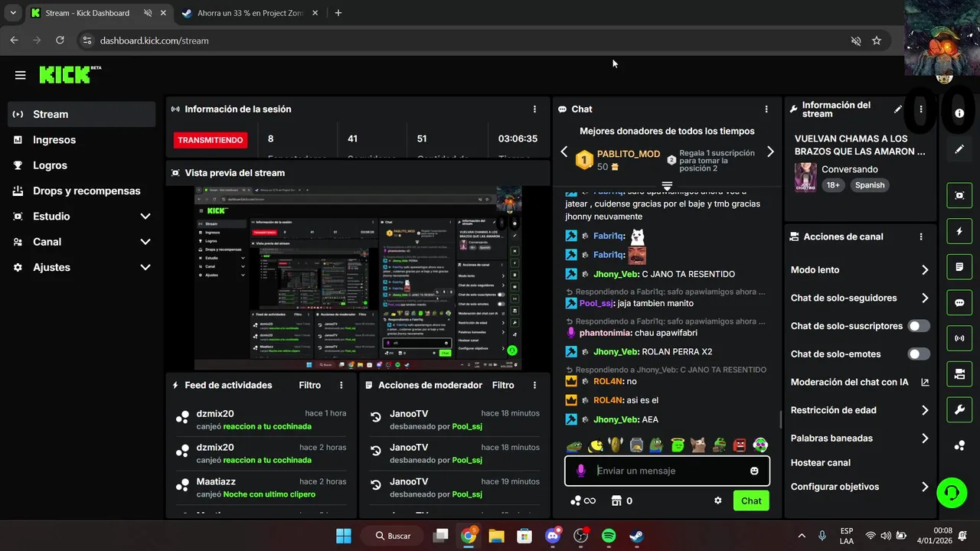Screen dimensions: 980x551
Task: Click the channel points dots icon in right rail
Action: 959,445
